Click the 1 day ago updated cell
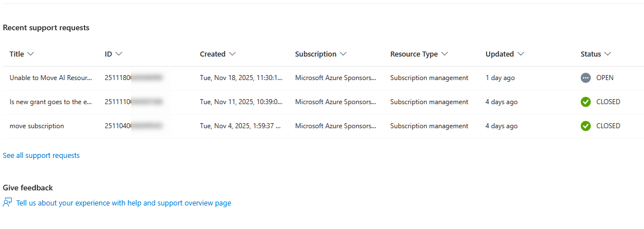The width and height of the screenshot is (644, 229). coord(500,78)
